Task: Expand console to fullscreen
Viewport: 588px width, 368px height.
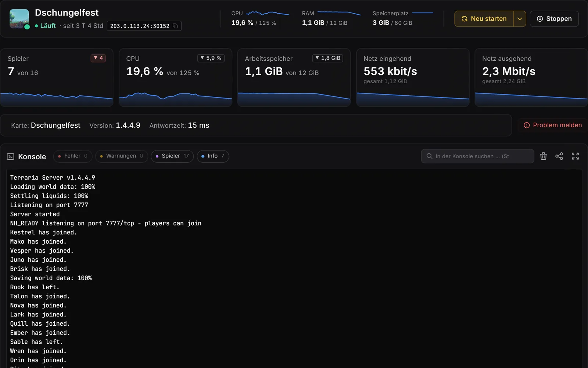Action: [575, 156]
